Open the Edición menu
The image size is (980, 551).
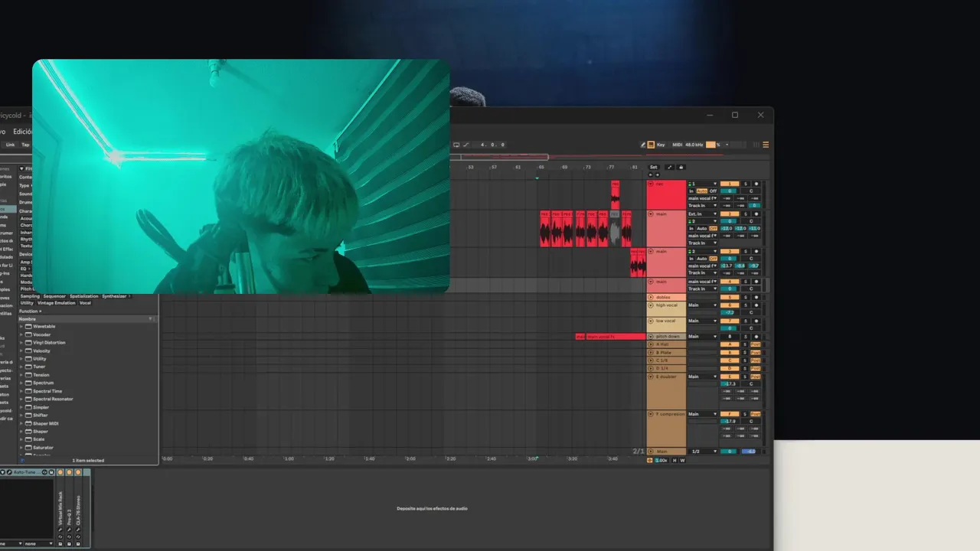23,132
